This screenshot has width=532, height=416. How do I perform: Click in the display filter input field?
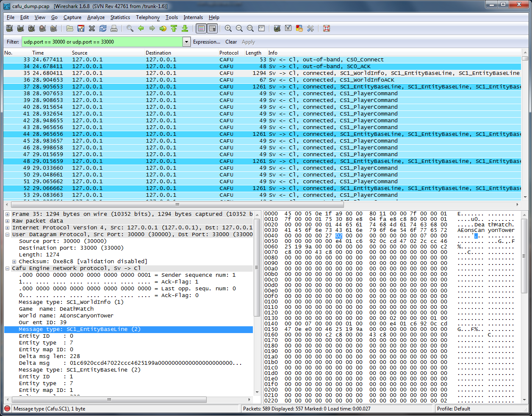[x=102, y=42]
